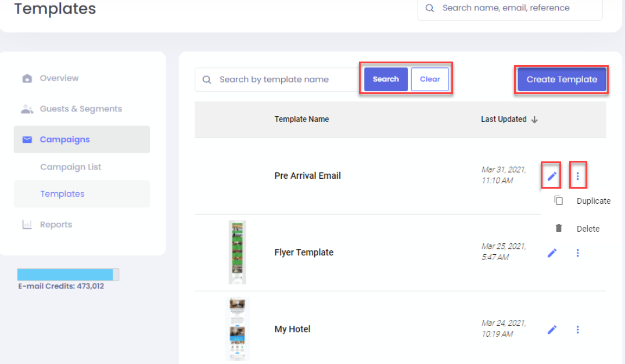
Task: Click the Guests & Segments people icon
Action: 27,109
